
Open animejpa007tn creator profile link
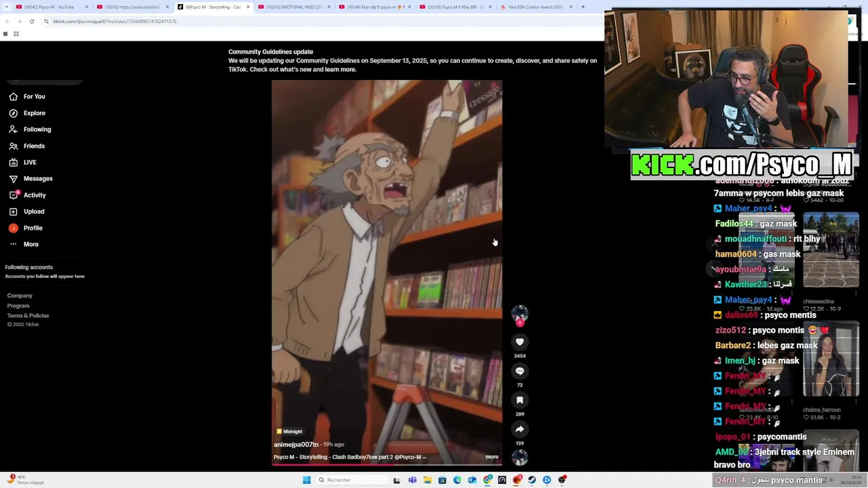point(296,445)
